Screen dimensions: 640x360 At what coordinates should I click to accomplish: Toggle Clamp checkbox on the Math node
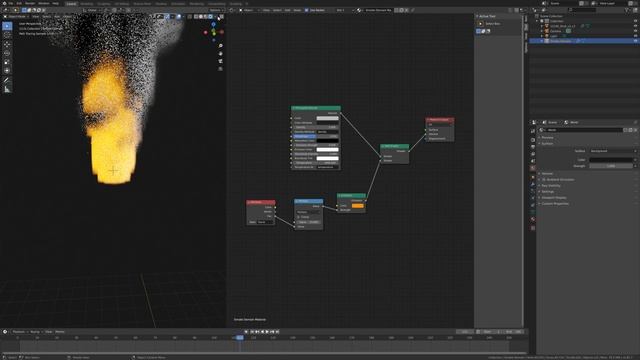(x=299, y=217)
